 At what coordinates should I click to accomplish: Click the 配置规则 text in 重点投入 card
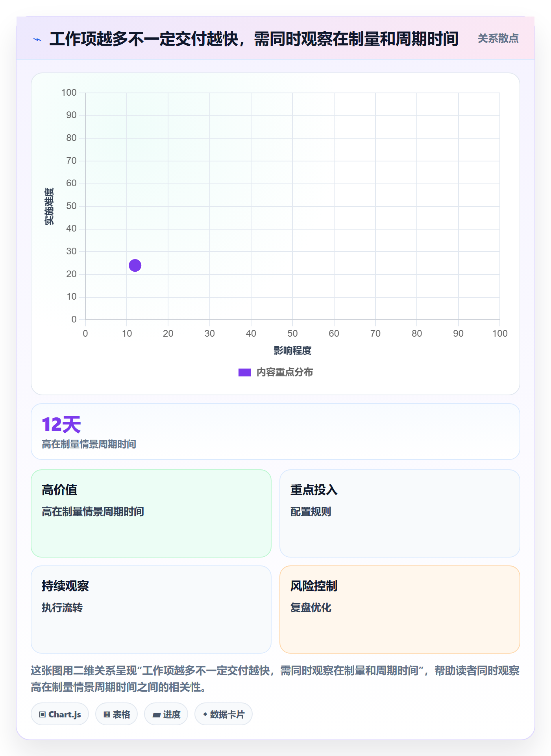(311, 511)
